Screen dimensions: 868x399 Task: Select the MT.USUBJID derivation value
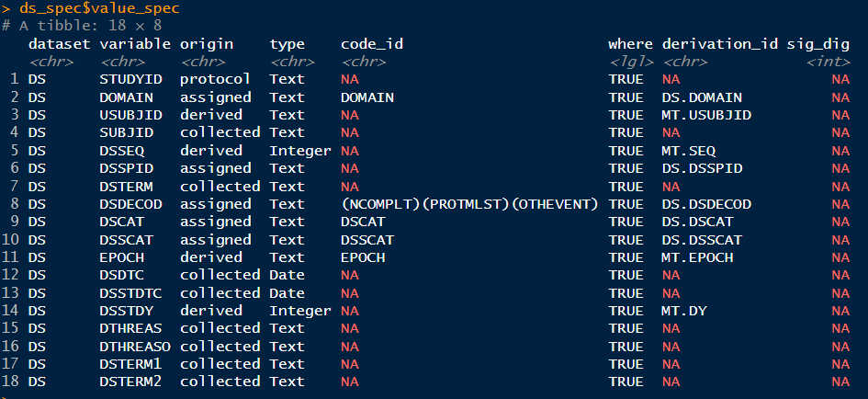point(706,115)
